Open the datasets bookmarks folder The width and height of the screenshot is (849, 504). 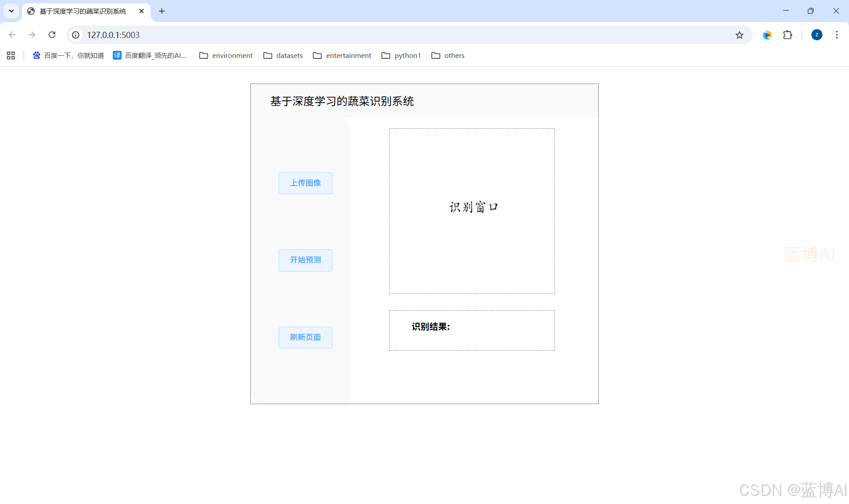283,55
